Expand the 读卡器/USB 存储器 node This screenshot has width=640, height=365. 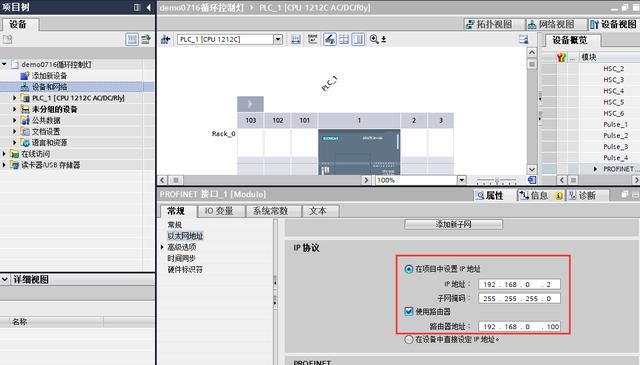click(x=4, y=165)
